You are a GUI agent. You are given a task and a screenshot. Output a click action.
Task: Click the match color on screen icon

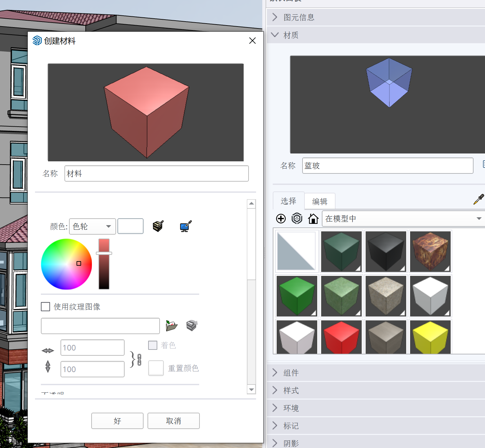pyautogui.click(x=185, y=226)
